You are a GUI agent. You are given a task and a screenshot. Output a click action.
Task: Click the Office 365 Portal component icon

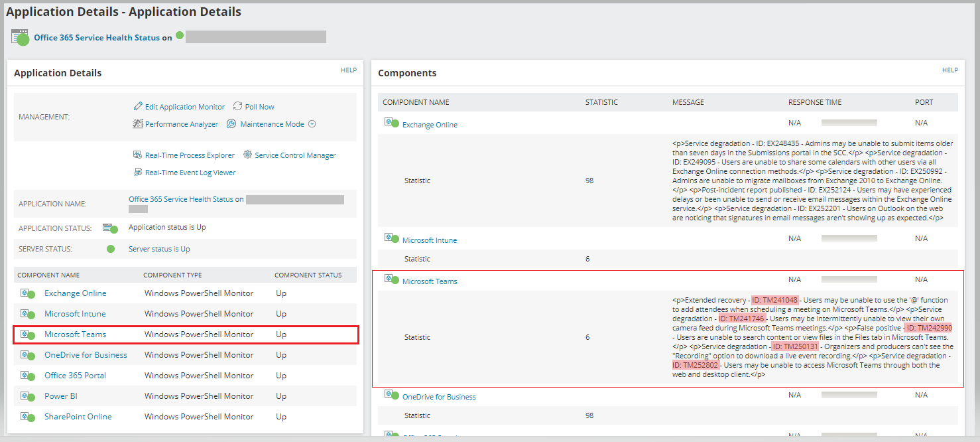[27, 376]
